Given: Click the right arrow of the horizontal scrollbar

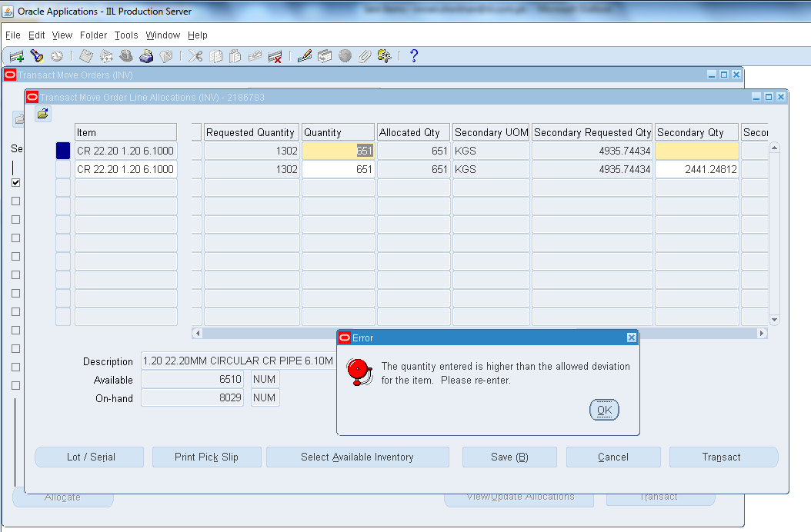Looking at the screenshot, I should click(x=762, y=333).
